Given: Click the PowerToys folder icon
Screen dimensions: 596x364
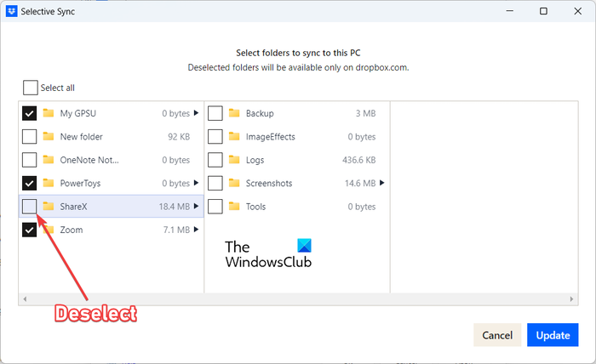Looking at the screenshot, I should 49,183.
